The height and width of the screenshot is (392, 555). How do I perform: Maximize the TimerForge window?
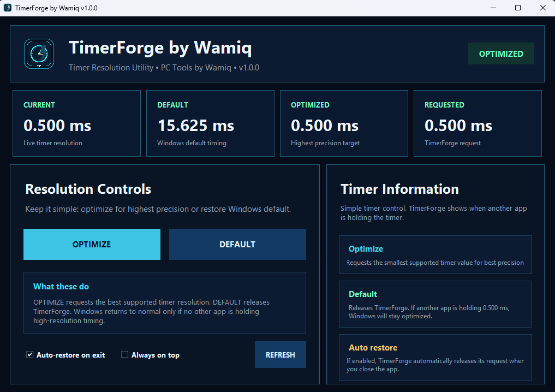tap(518, 8)
